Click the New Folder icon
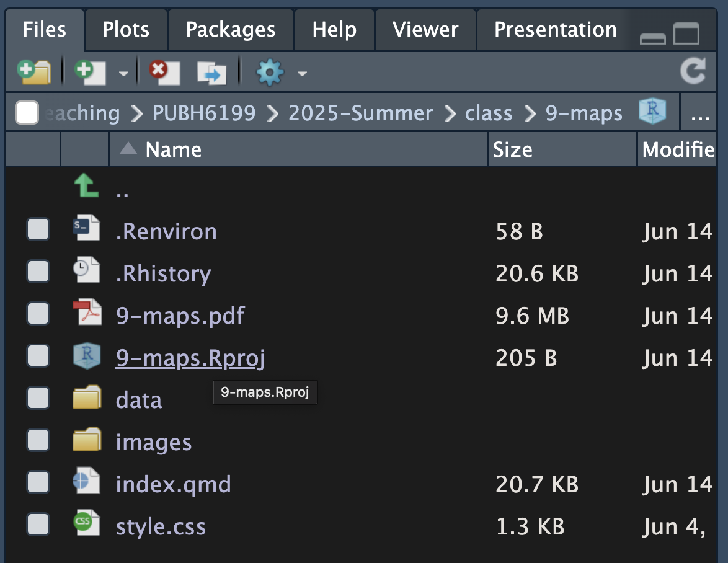The width and height of the screenshot is (728, 563). click(x=34, y=73)
